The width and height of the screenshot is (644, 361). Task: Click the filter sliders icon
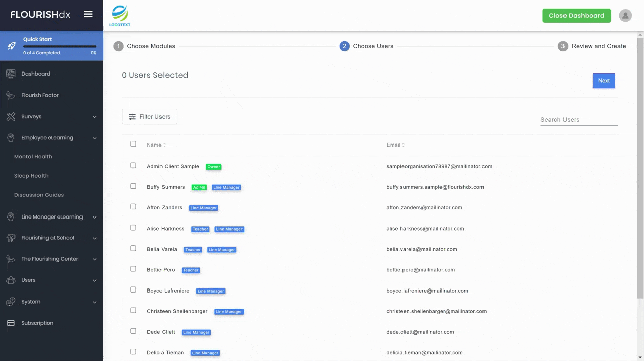132,117
